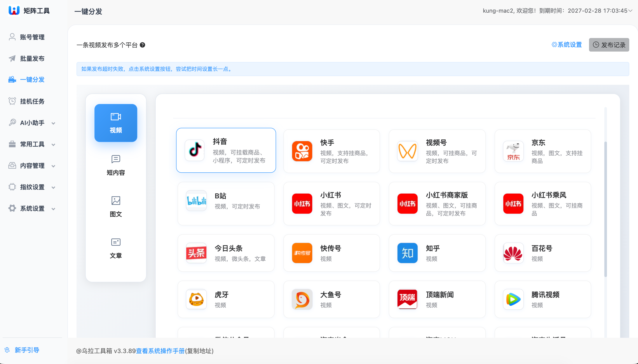Screen dimensions: 638x364
Task: Click the 快传号 card title text
Action: [331, 248]
